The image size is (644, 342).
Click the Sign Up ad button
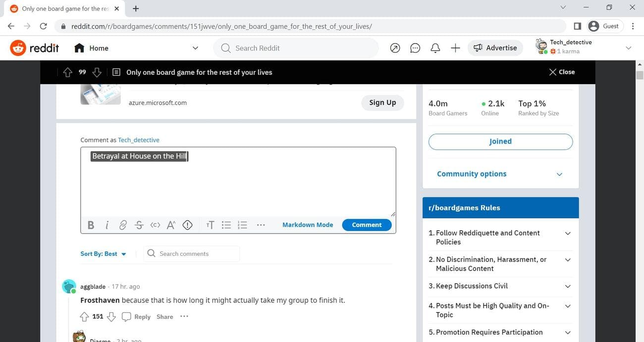pos(382,103)
